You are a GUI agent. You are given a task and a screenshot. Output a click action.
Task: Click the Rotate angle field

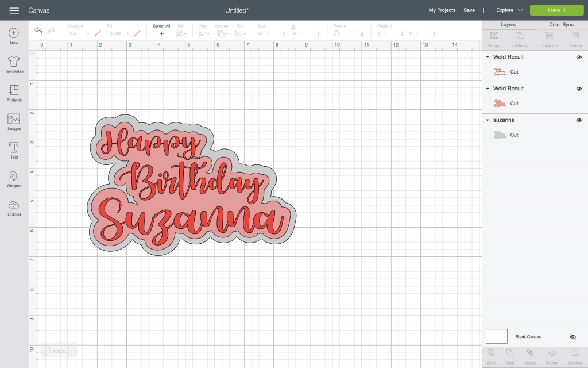[x=353, y=34]
